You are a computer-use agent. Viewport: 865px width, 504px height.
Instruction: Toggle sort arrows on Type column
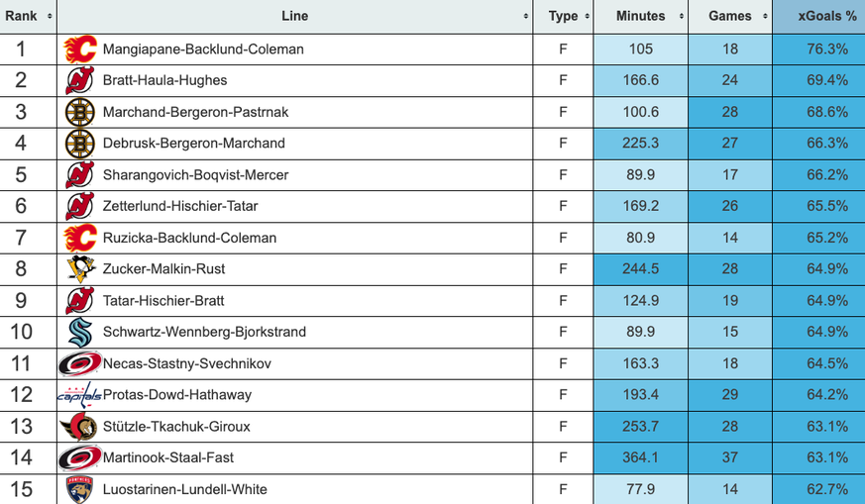coord(587,17)
